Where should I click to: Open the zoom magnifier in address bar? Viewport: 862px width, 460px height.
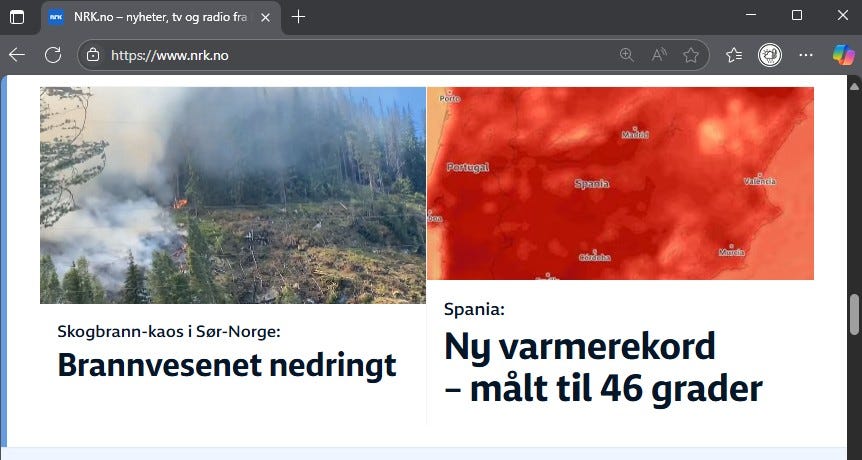(x=627, y=55)
